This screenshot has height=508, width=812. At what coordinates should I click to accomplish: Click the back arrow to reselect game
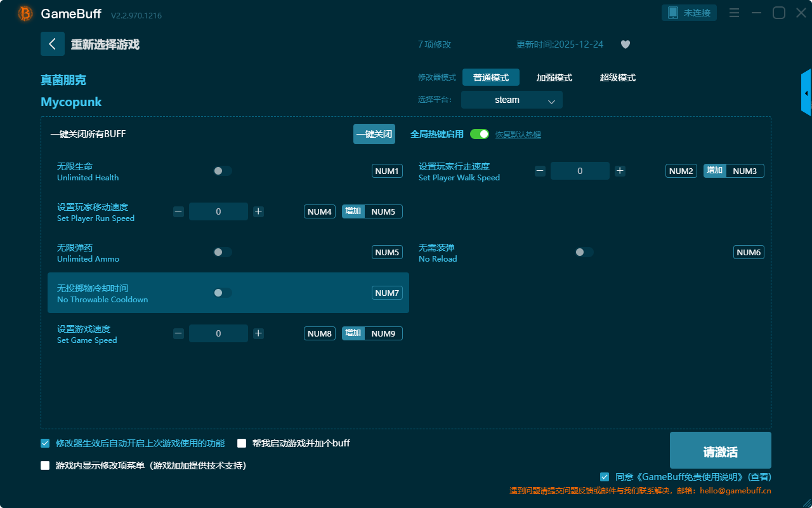click(x=53, y=44)
